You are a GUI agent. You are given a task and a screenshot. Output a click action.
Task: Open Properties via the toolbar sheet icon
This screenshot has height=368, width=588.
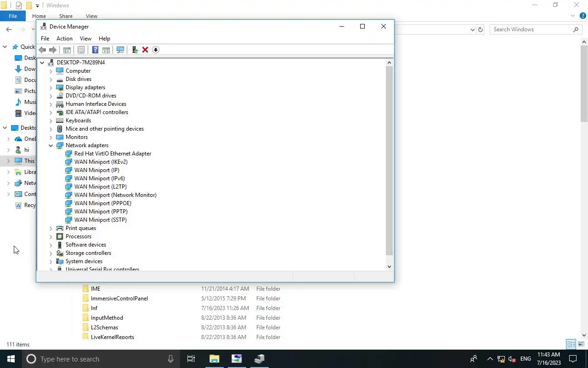81,50
